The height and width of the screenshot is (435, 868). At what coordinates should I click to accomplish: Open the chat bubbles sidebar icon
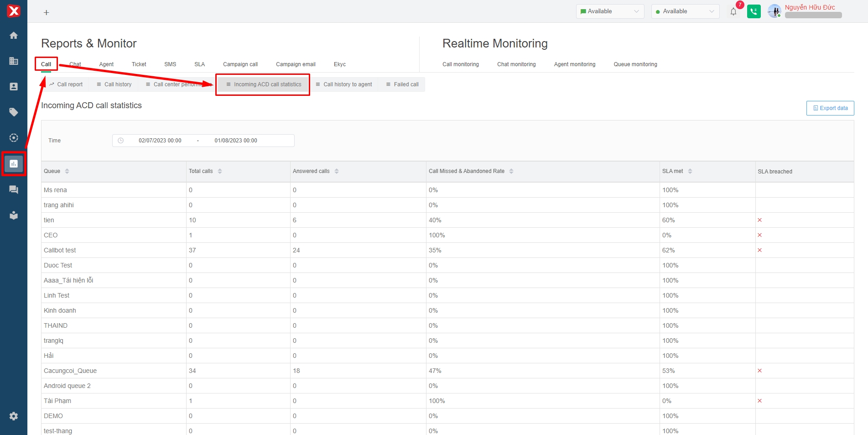click(x=14, y=189)
